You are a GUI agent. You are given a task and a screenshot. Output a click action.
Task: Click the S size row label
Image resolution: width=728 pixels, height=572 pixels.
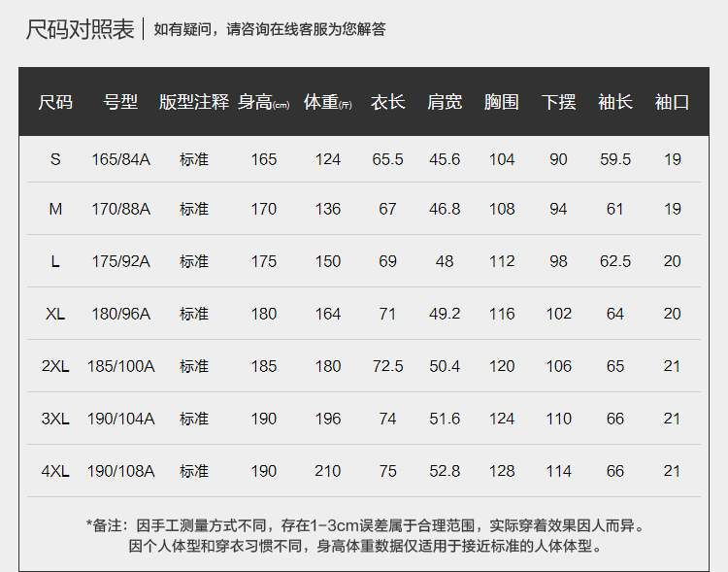coord(55,159)
